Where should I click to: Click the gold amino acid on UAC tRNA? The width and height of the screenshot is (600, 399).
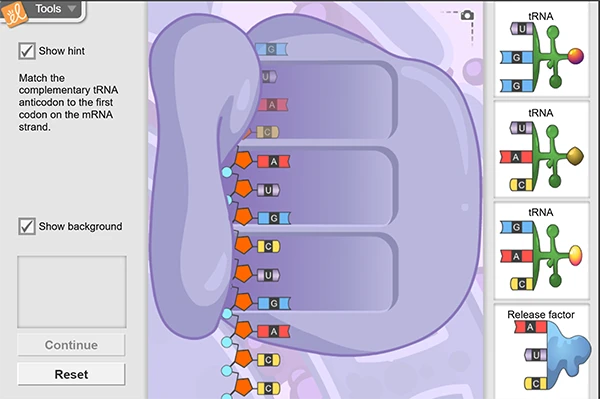[x=575, y=156]
